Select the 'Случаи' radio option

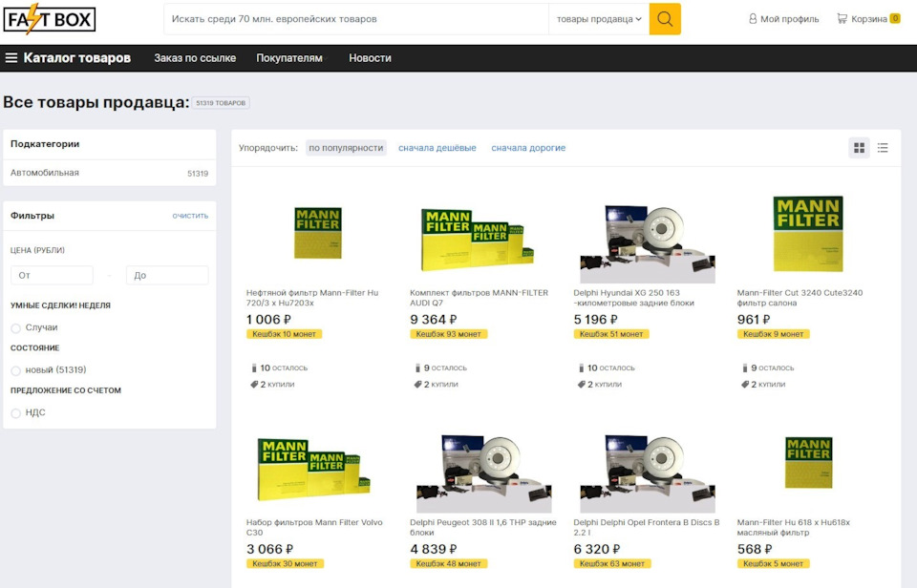16,328
